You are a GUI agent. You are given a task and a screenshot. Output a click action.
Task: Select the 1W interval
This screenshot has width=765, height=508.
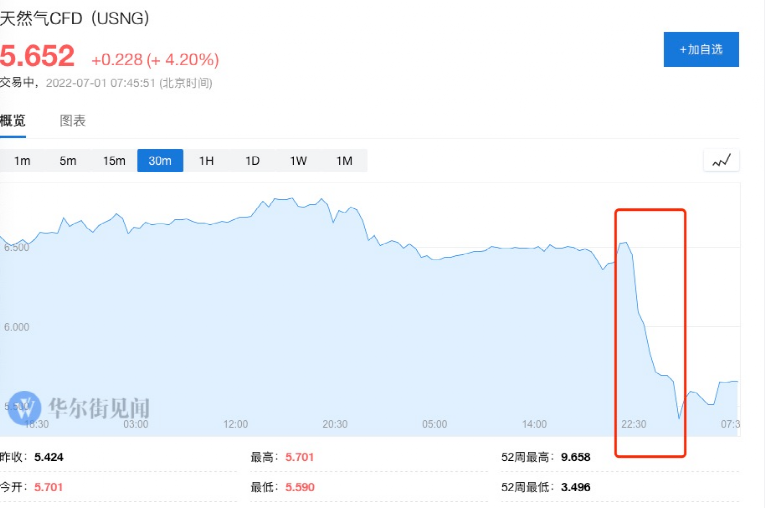[x=298, y=161]
